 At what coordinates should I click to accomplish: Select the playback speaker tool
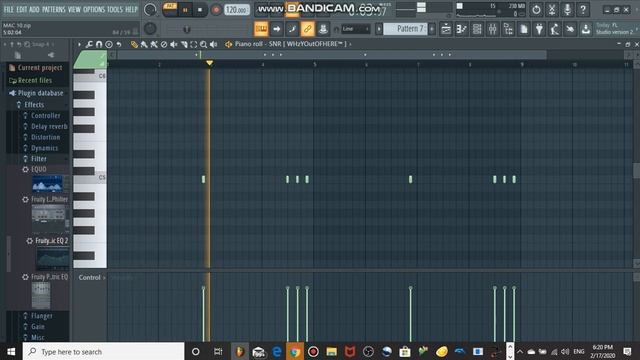click(x=213, y=44)
